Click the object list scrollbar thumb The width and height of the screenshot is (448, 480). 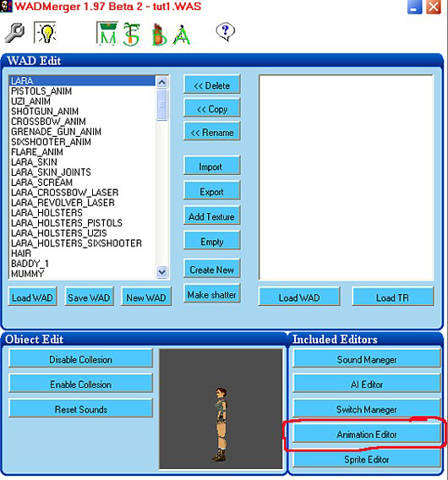[161, 105]
